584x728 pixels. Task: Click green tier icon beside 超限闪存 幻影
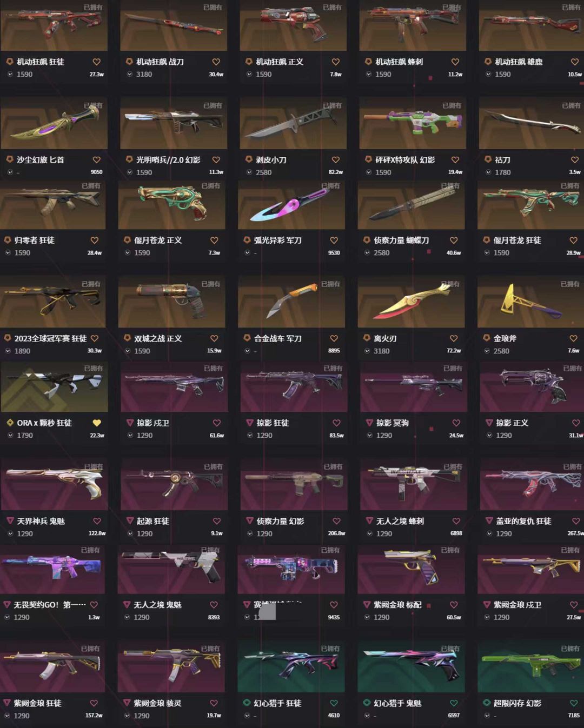pos(487,703)
